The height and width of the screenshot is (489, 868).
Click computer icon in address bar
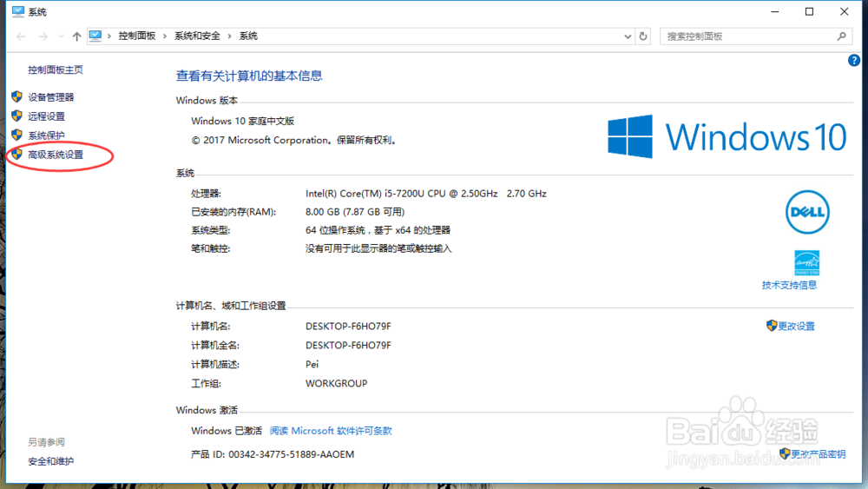tap(95, 36)
